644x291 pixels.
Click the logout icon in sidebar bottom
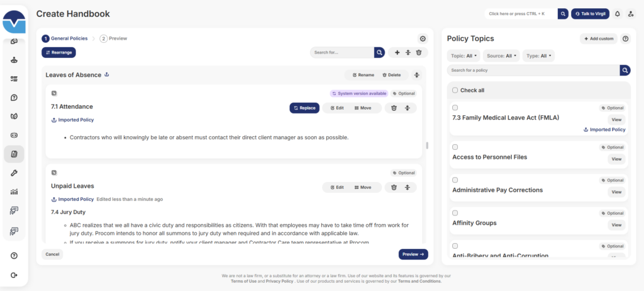(14, 275)
